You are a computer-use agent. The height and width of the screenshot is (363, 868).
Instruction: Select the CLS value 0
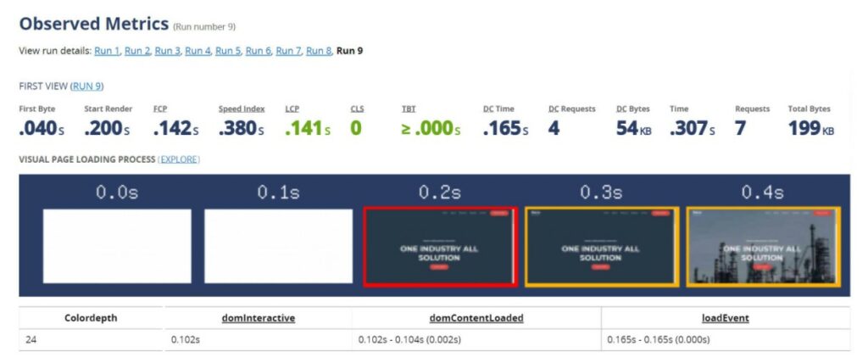[x=356, y=129]
